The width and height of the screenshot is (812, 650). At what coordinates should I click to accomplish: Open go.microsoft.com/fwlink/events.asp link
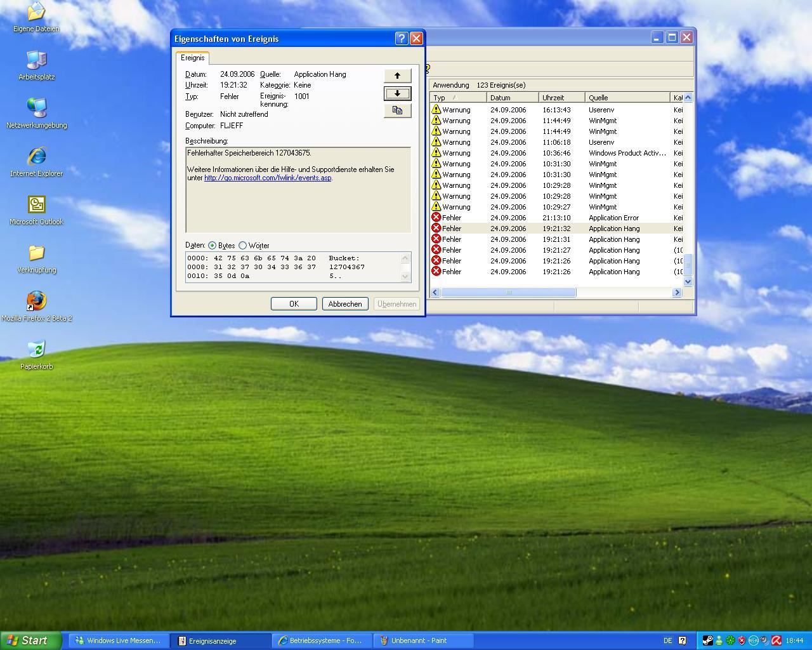[x=268, y=178]
